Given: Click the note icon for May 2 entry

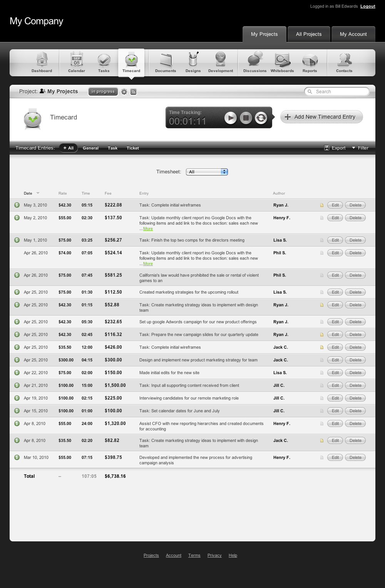Looking at the screenshot, I should pyautogui.click(x=322, y=218).
